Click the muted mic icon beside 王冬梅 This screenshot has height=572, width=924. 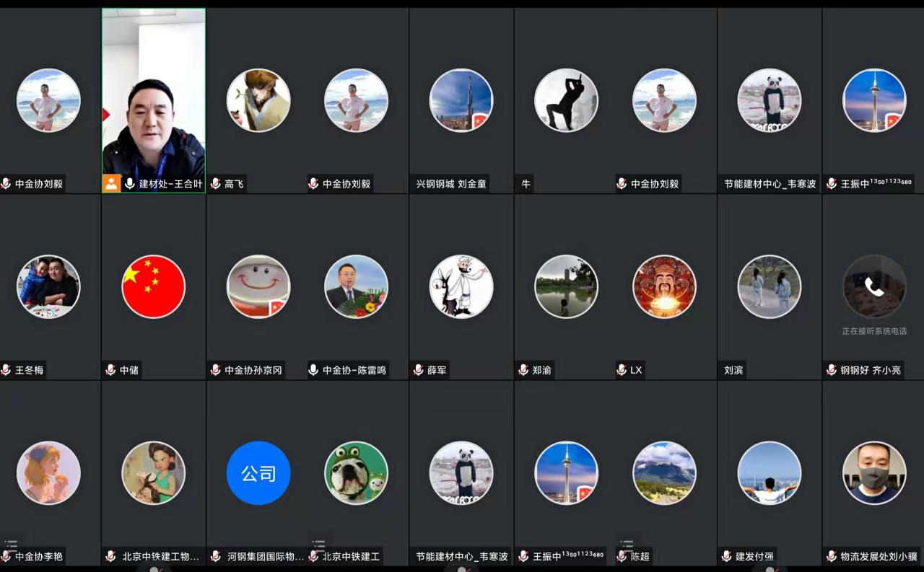coord(6,370)
